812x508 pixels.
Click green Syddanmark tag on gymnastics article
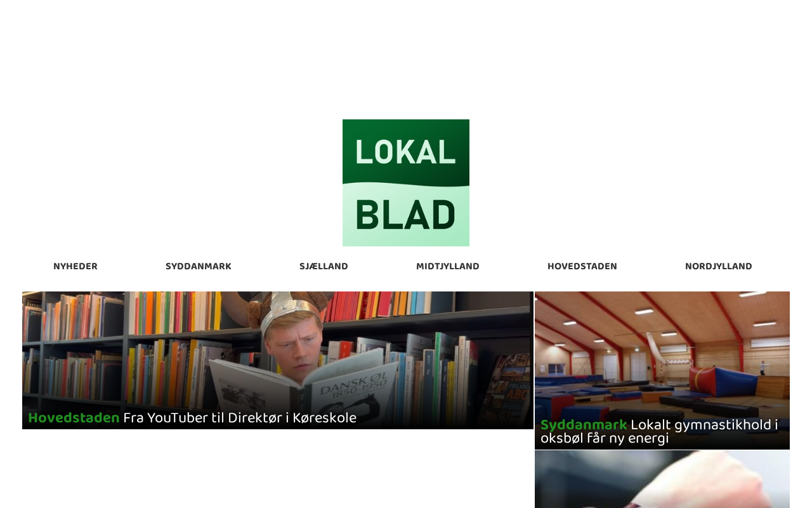pos(584,425)
